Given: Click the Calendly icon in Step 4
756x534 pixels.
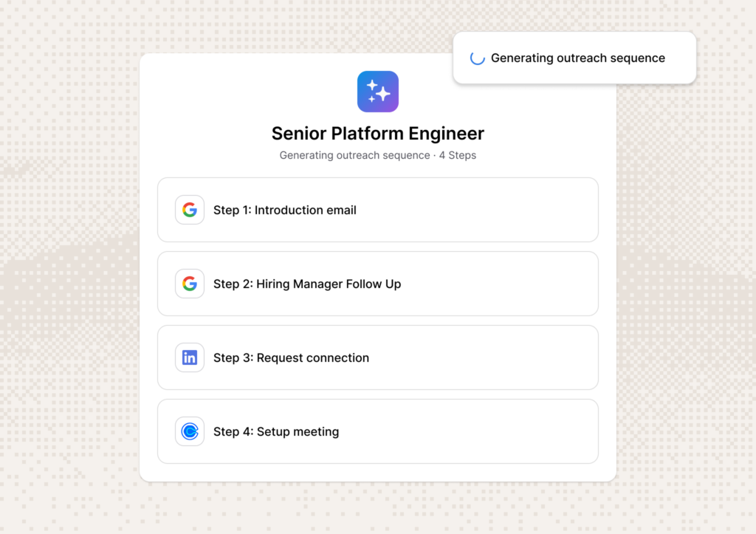Looking at the screenshot, I should 190,431.
